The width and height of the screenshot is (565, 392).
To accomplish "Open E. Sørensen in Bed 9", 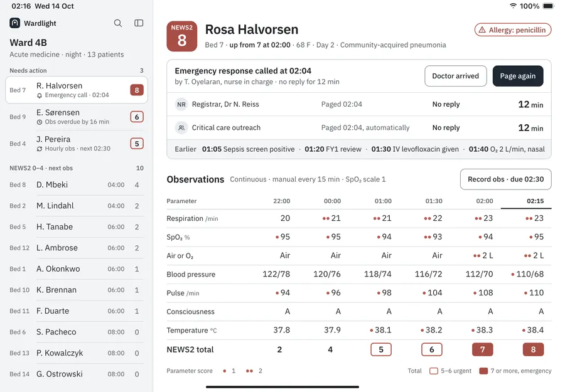I will [77, 117].
